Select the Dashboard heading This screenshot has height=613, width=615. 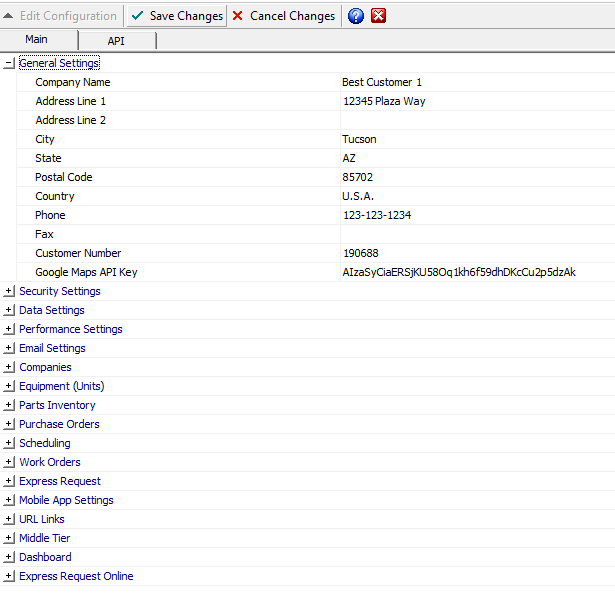click(x=45, y=557)
